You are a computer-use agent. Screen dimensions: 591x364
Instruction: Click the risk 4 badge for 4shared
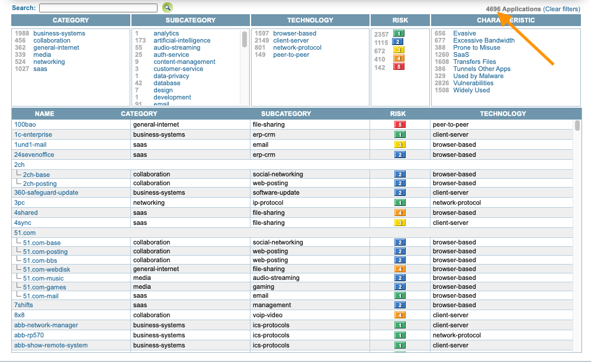400,212
